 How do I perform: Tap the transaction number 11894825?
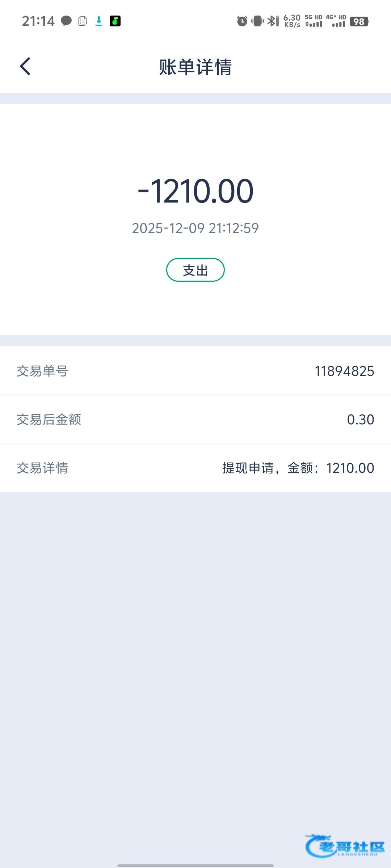[344, 371]
